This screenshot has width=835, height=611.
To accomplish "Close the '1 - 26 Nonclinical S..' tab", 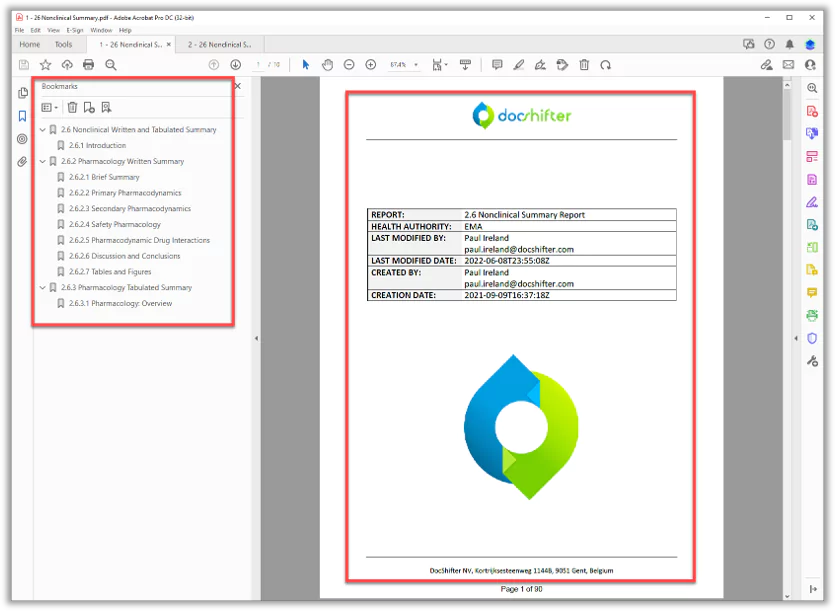I will (169, 44).
